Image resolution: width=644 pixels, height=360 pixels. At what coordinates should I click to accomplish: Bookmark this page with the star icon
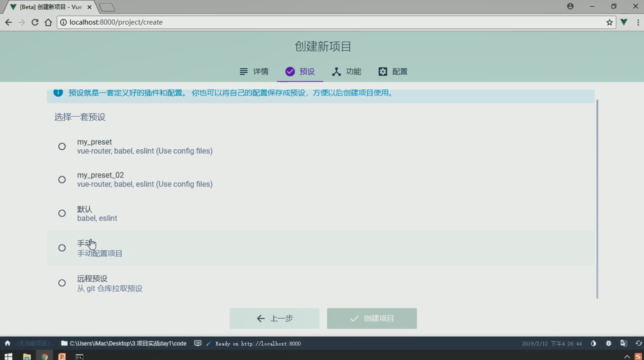coord(609,22)
